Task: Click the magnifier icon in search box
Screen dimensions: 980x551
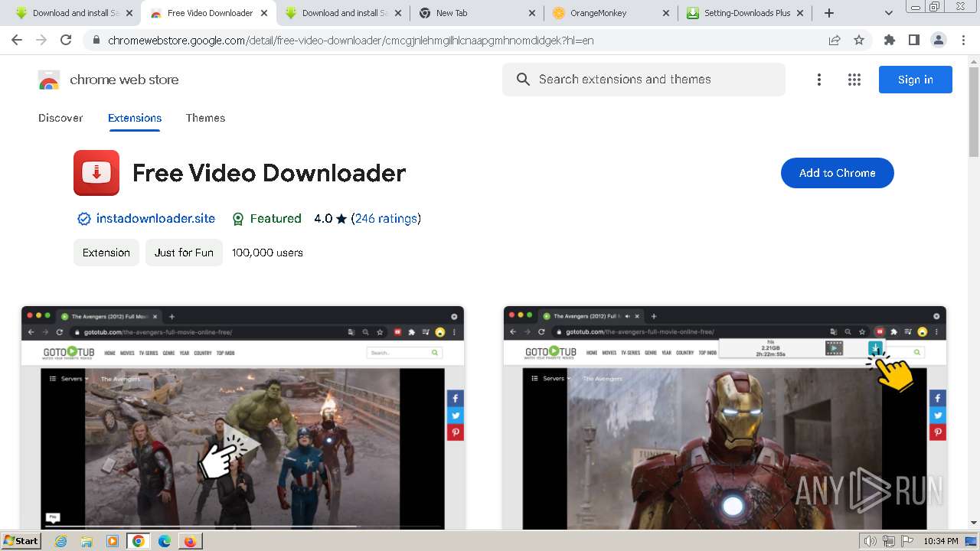Action: (524, 80)
